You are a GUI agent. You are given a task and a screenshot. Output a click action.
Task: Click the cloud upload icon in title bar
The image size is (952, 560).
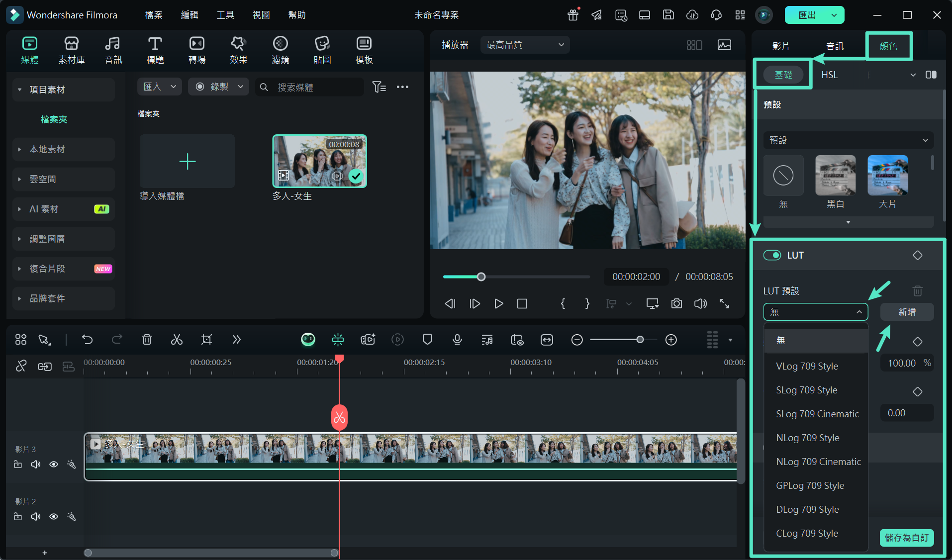(x=692, y=15)
